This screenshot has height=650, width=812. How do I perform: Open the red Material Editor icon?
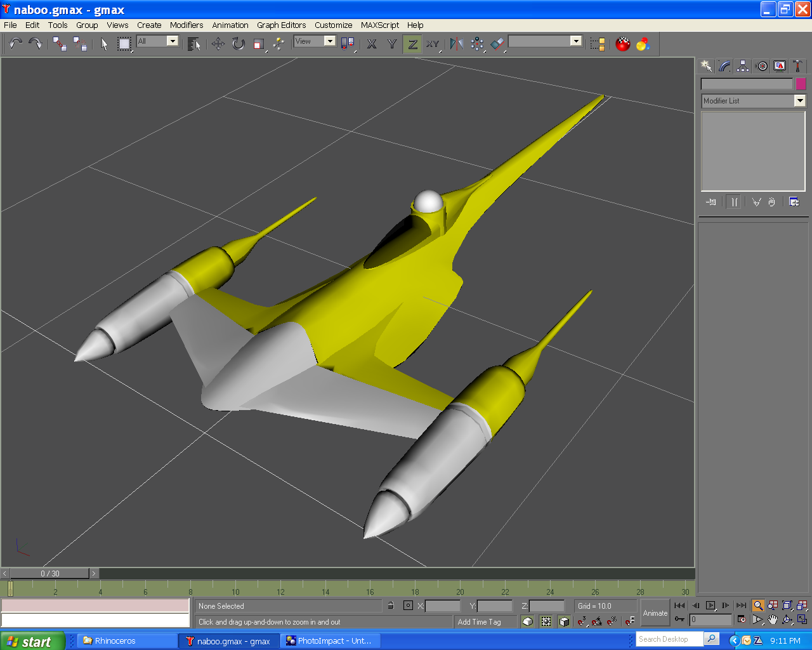623,44
